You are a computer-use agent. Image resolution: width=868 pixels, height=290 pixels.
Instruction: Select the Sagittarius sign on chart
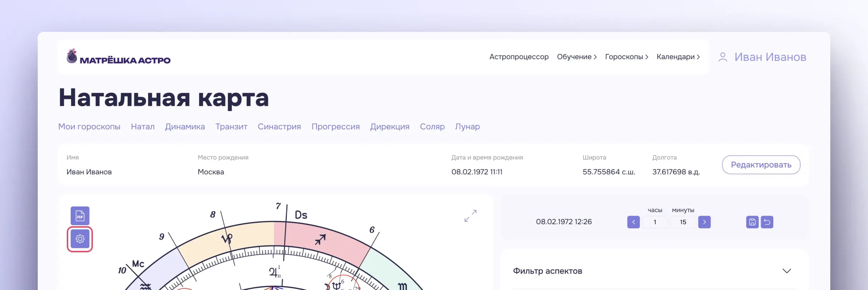320,239
